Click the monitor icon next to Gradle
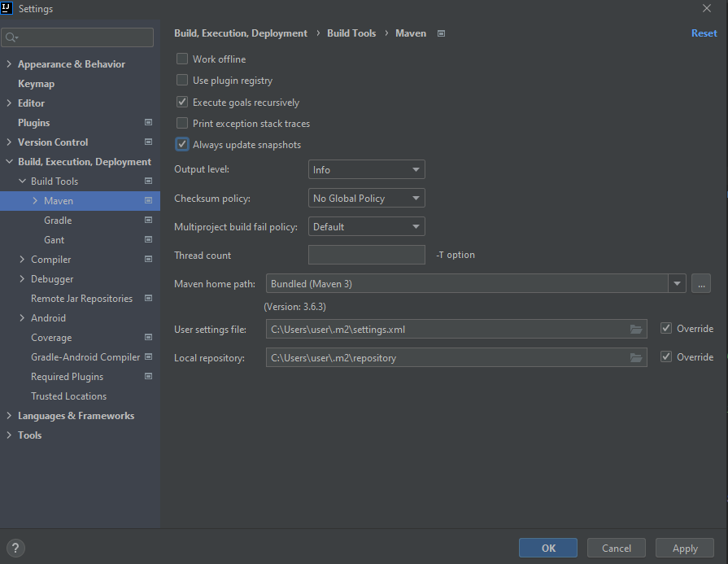Viewport: 728px width, 564px height. (148, 220)
